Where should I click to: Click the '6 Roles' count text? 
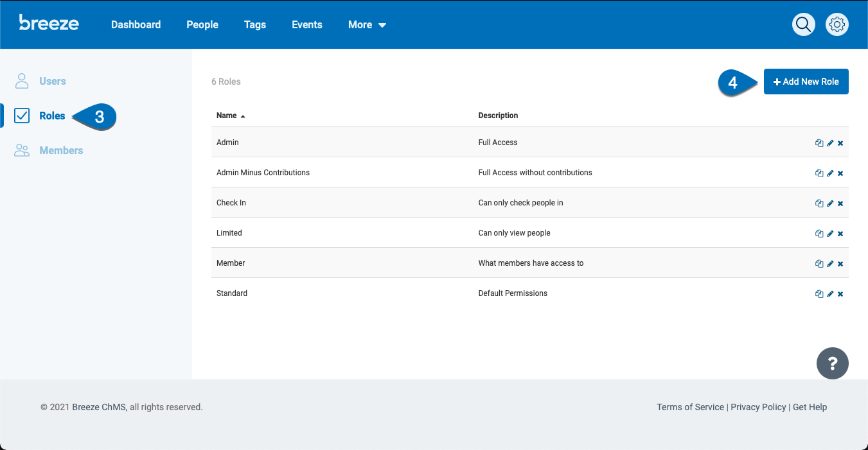(x=226, y=82)
